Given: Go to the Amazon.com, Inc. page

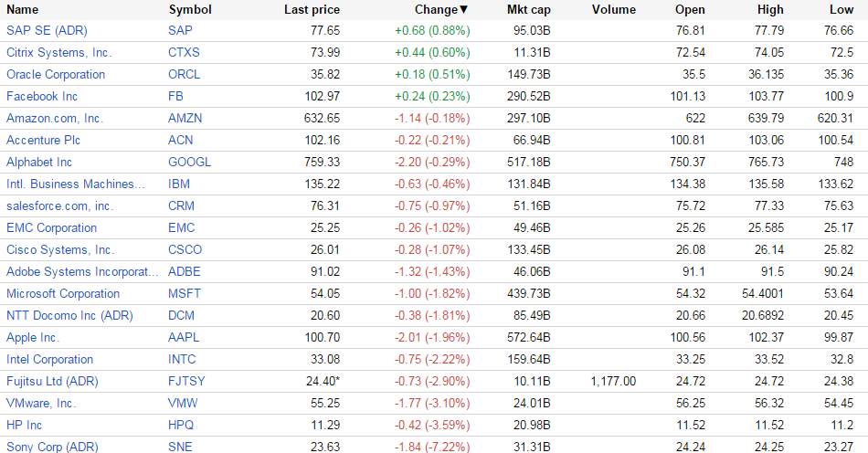Looking at the screenshot, I should click(55, 119).
